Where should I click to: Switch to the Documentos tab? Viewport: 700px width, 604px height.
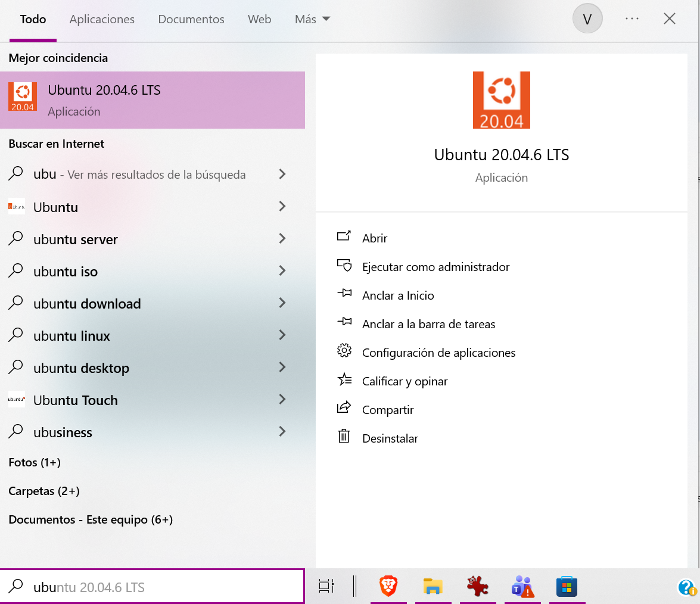coord(191,18)
